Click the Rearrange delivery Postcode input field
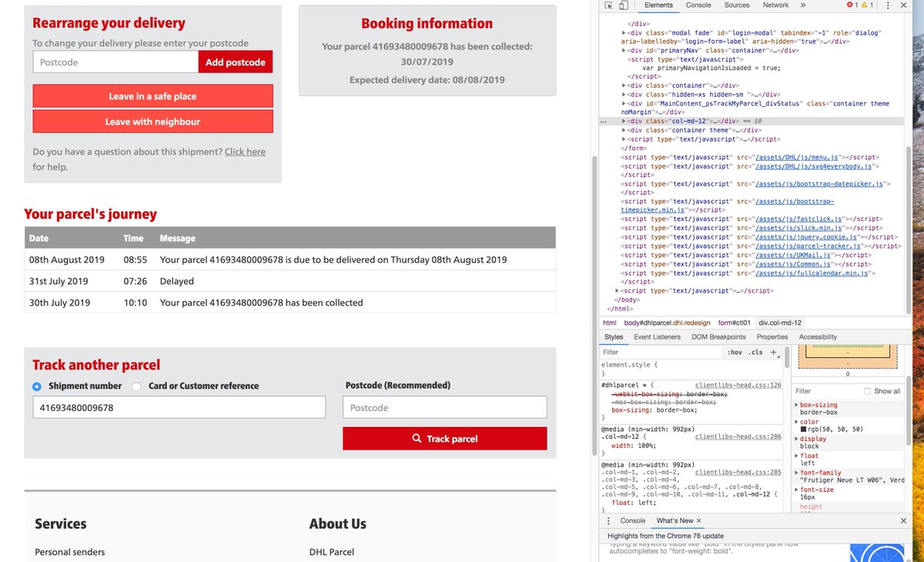This screenshot has width=924, height=562. coord(115,62)
